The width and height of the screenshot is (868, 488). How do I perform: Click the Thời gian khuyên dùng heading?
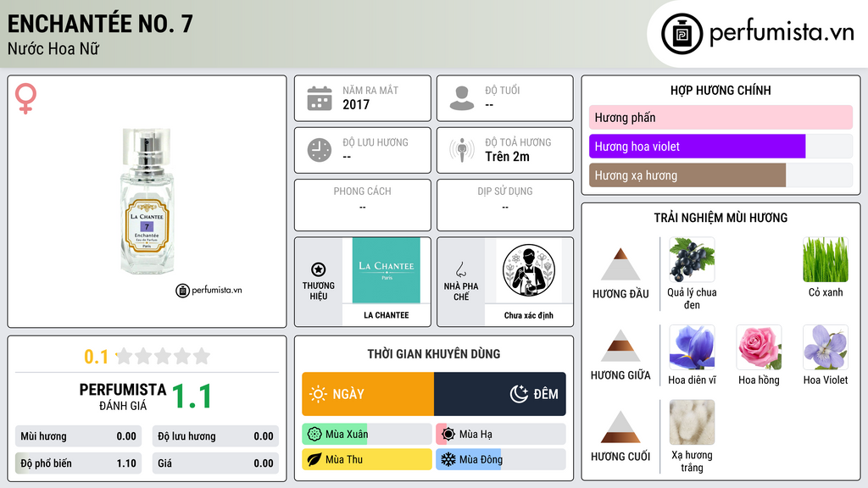(434, 354)
